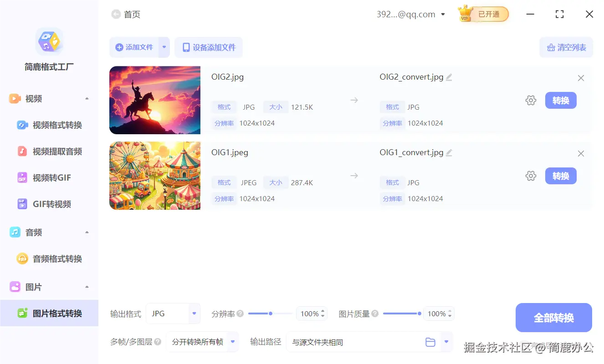Viewport: 604px width, 364px height.
Task: Collapse the 图片 section arrow
Action: [x=87, y=287]
